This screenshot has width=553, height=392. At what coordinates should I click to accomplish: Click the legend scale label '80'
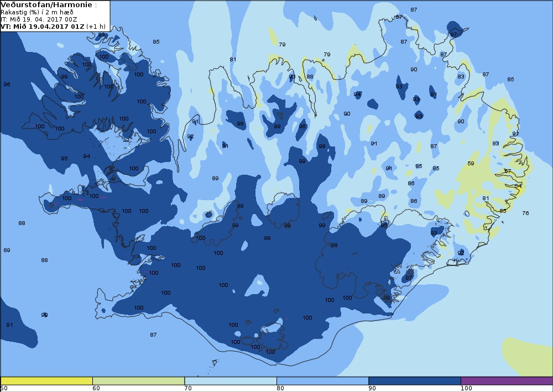(280, 389)
